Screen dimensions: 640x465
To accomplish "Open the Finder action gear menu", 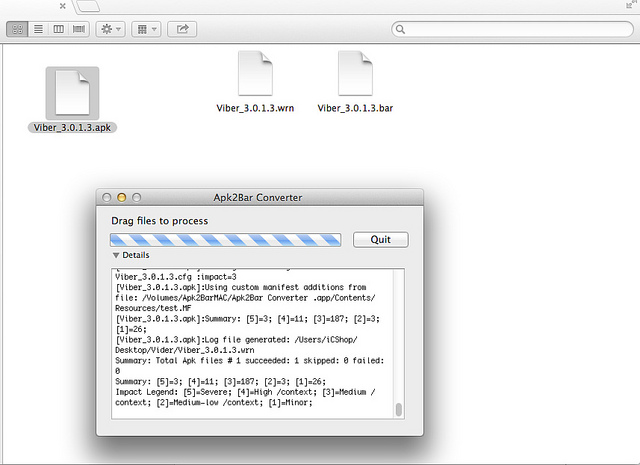I will point(111,29).
